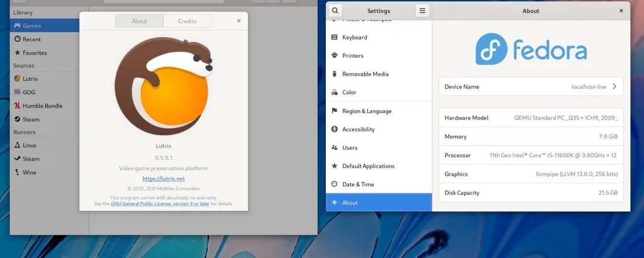Click the Date & Time clock icon
The image size is (644, 258).
tap(334, 184)
